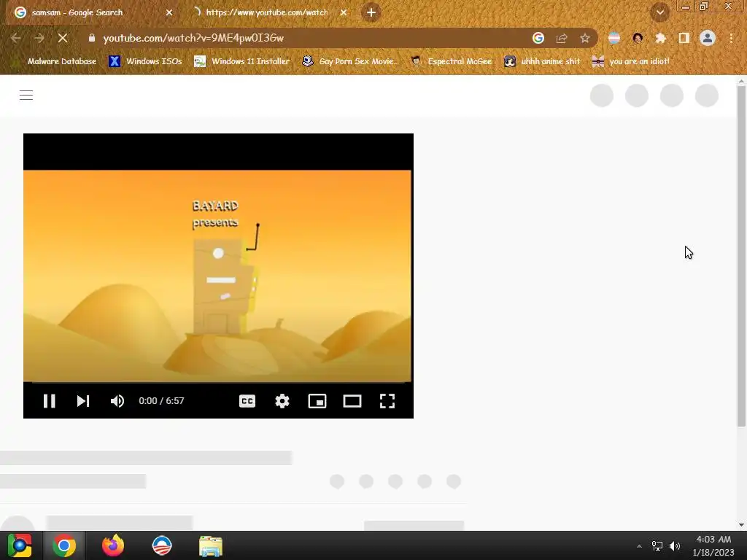Screen dimensions: 747x560
Task: Close the samsam Google Search tab
Action: 169,12
